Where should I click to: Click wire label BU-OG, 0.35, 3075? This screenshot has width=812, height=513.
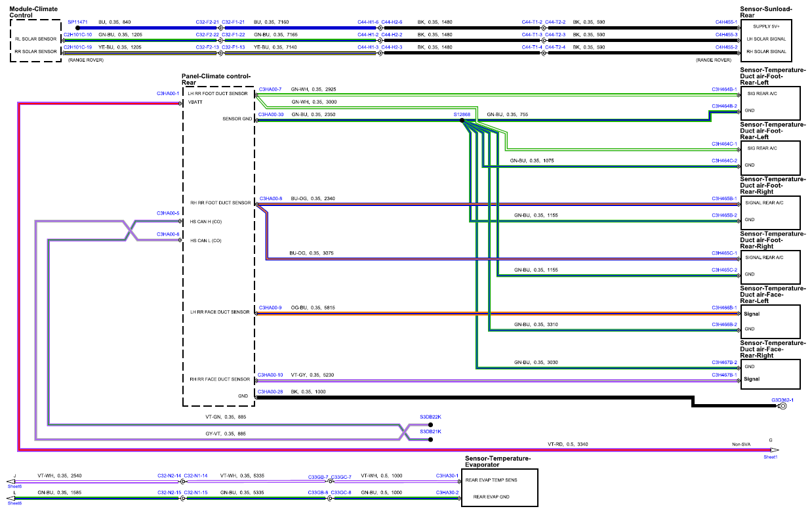312,253
